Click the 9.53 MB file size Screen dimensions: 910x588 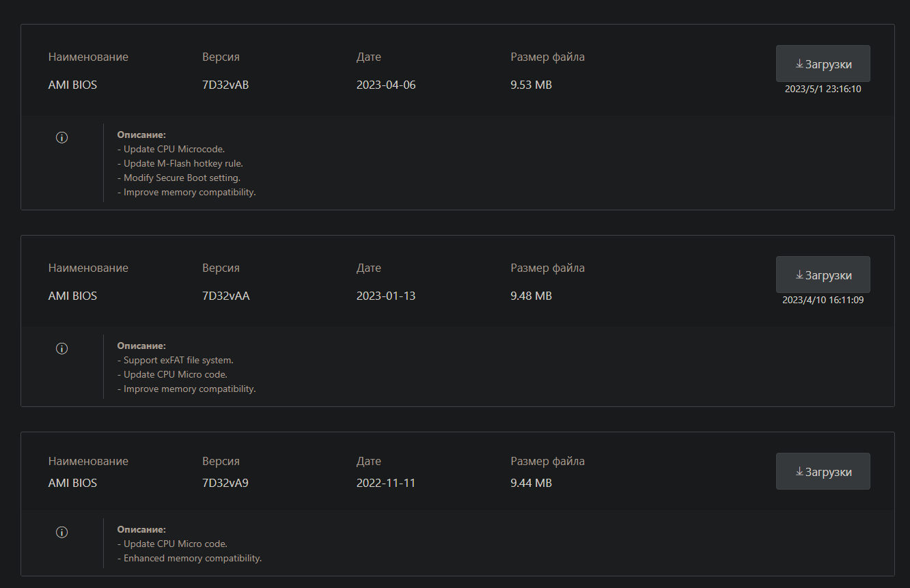(531, 85)
